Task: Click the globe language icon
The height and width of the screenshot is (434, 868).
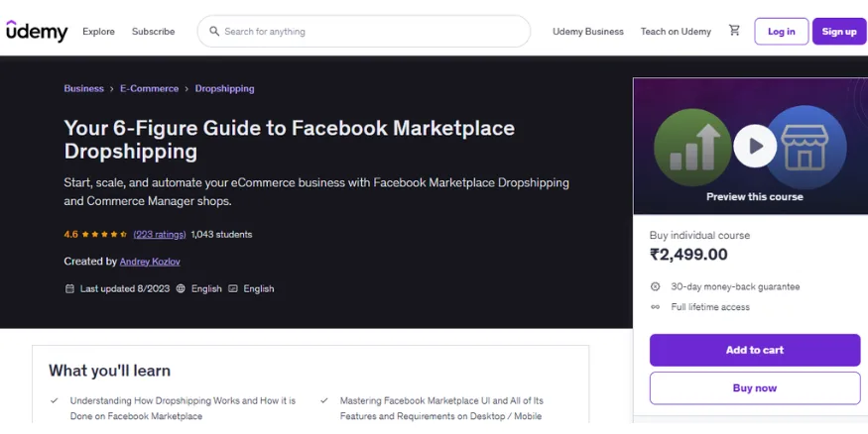Action: click(x=181, y=288)
